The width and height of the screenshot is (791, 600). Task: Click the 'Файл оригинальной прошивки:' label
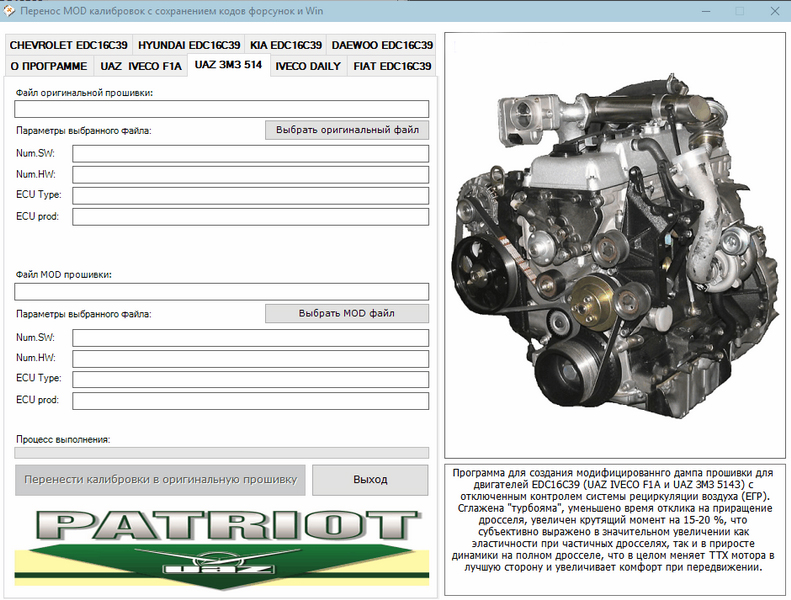coord(84,93)
